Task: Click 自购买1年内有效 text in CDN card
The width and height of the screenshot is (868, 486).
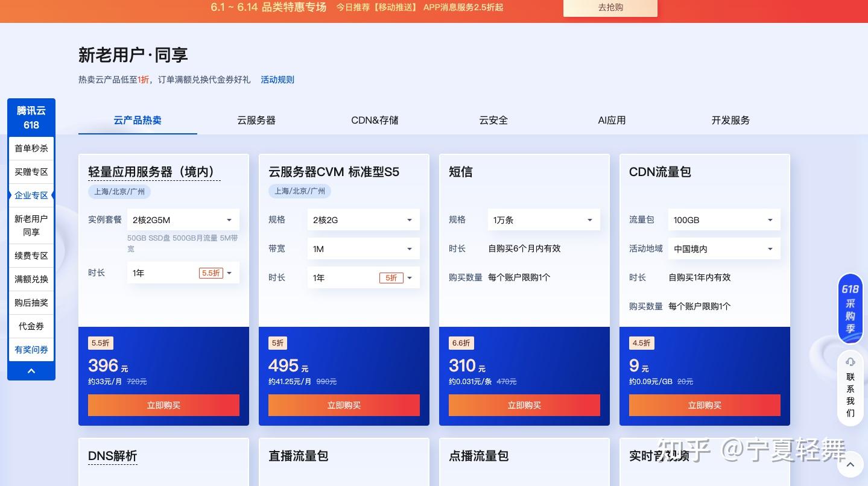Action: tap(700, 277)
